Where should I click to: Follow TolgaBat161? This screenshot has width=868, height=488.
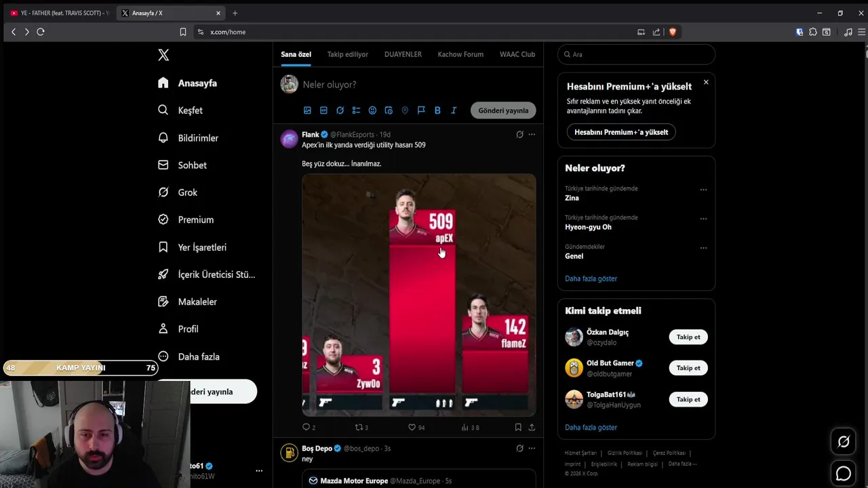coord(688,399)
